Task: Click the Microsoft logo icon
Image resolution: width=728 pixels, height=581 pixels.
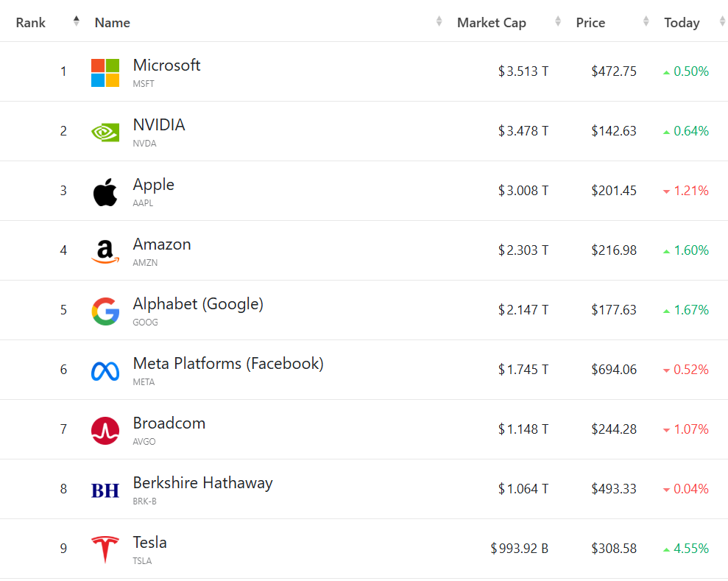Action: (105, 73)
